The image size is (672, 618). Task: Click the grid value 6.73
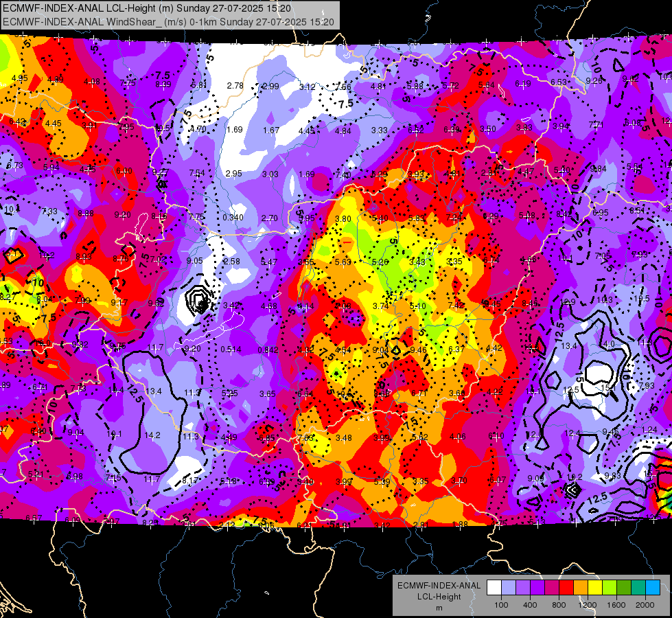pyautogui.click(x=15, y=165)
